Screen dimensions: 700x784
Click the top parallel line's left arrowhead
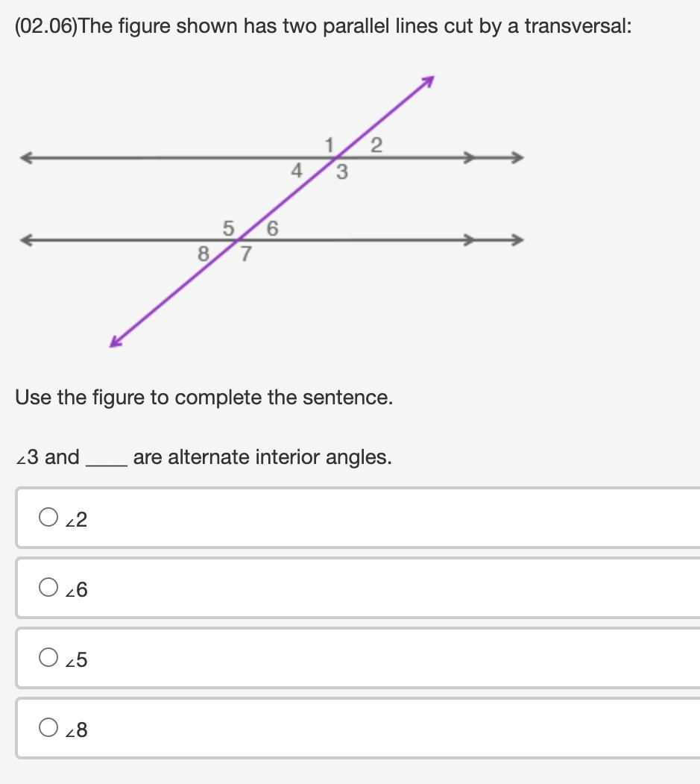[x=27, y=157]
